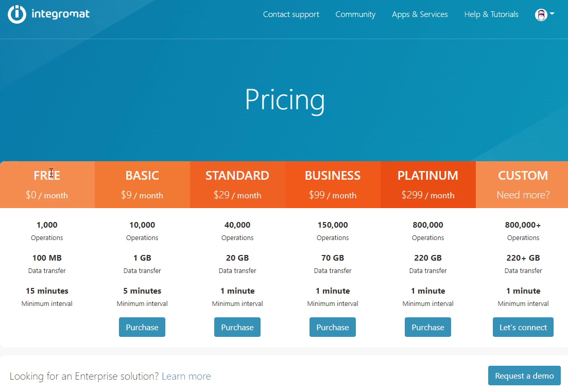Open the Community page

coord(355,14)
